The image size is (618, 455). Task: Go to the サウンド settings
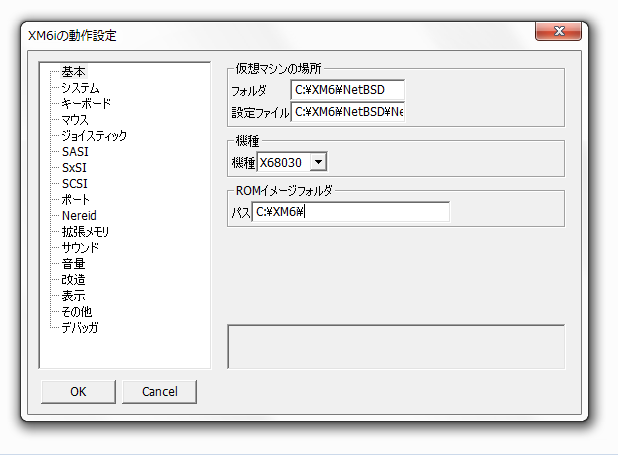click(x=80, y=248)
